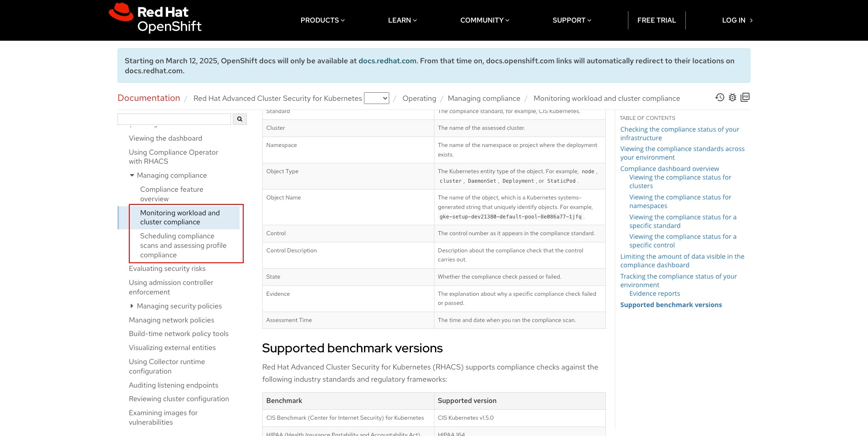868x436 pixels.
Task: Download the page via the PDF icon
Action: (x=745, y=97)
